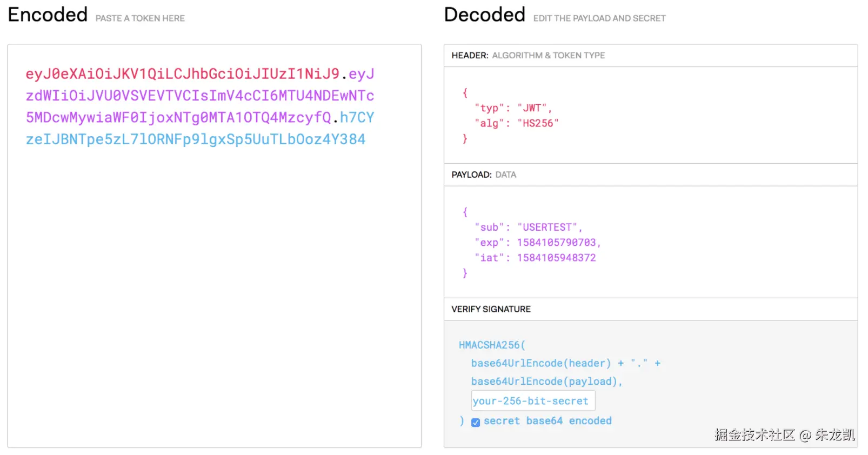This screenshot has width=868, height=455.
Task: Click the "iat" value 1584105948372
Action: click(556, 258)
